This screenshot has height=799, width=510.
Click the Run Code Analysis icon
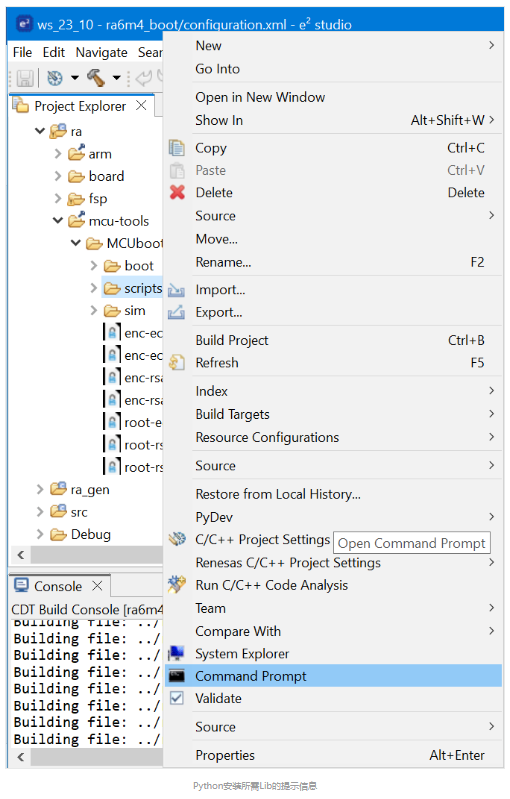click(176, 584)
